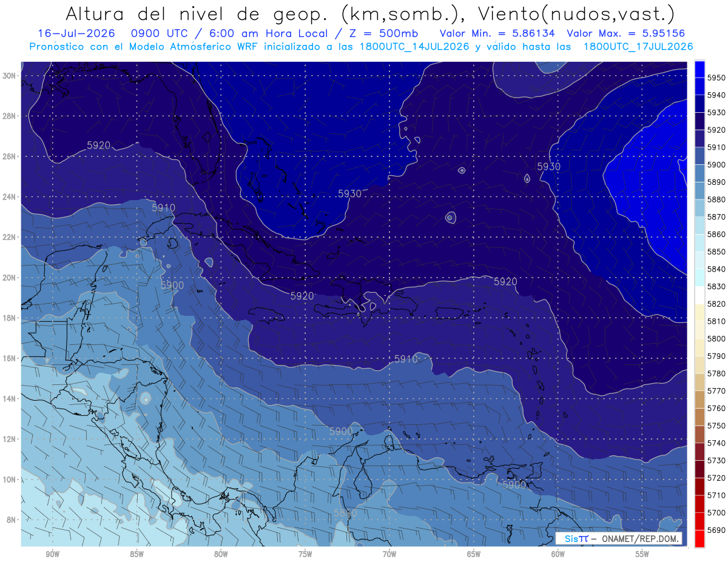Click the 5930 contour label near the Bahamas

349,193
